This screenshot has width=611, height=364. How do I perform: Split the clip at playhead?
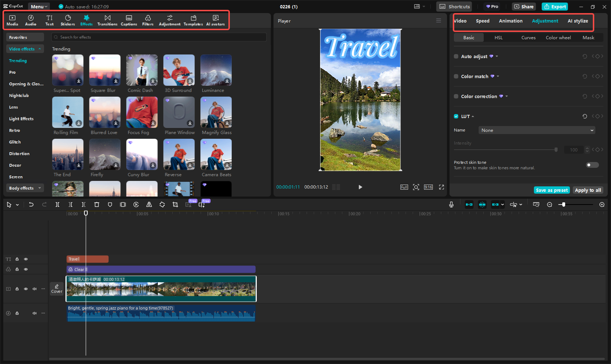click(x=57, y=205)
